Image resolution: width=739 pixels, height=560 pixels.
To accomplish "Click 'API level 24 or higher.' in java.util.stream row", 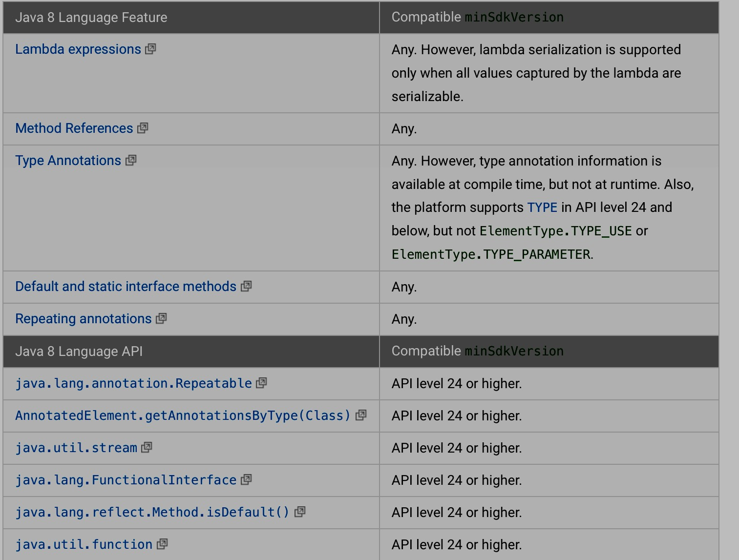I will pyautogui.click(x=457, y=448).
